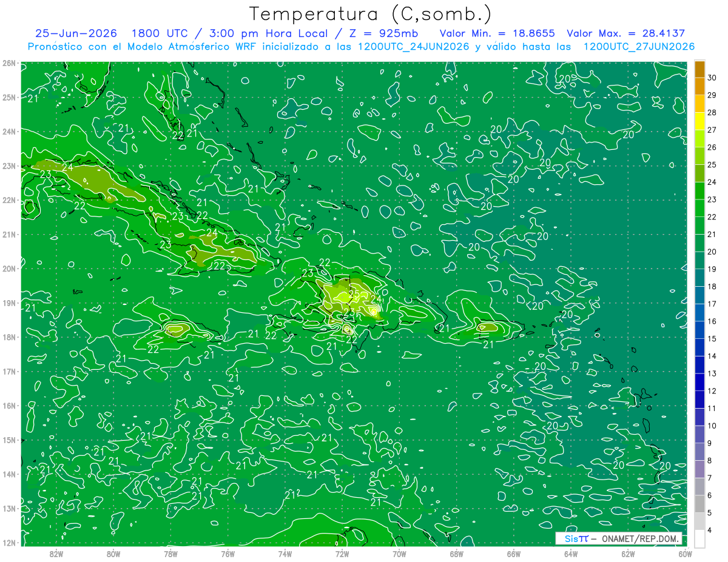
Task: Click the color scale label "26"
Action: point(712,147)
